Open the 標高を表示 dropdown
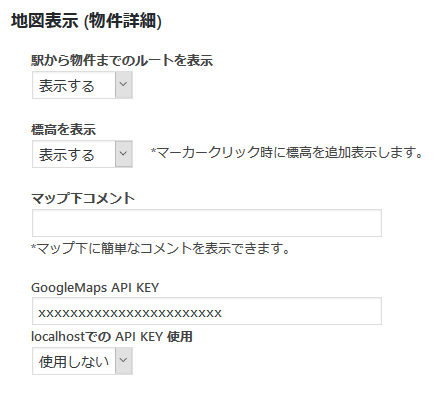Screen dimensions: 443x394 82,154
